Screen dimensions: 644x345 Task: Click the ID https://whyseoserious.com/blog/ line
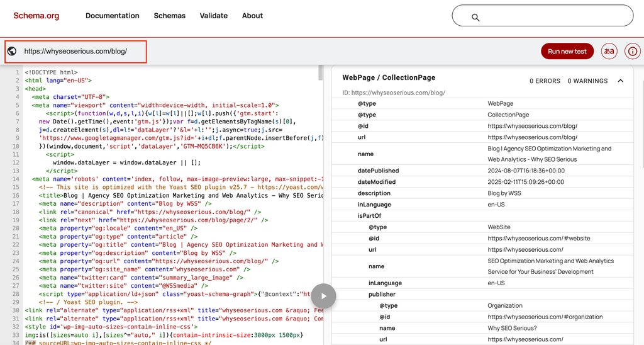click(394, 93)
